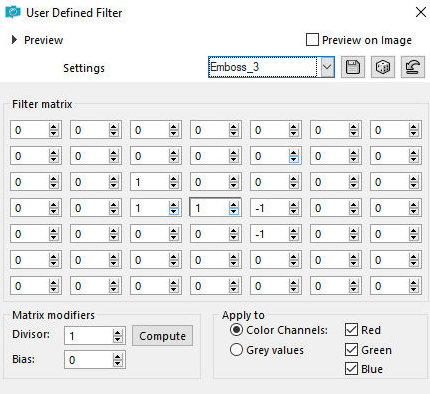Uncheck the Green color channel
430x394 pixels.
click(351, 350)
